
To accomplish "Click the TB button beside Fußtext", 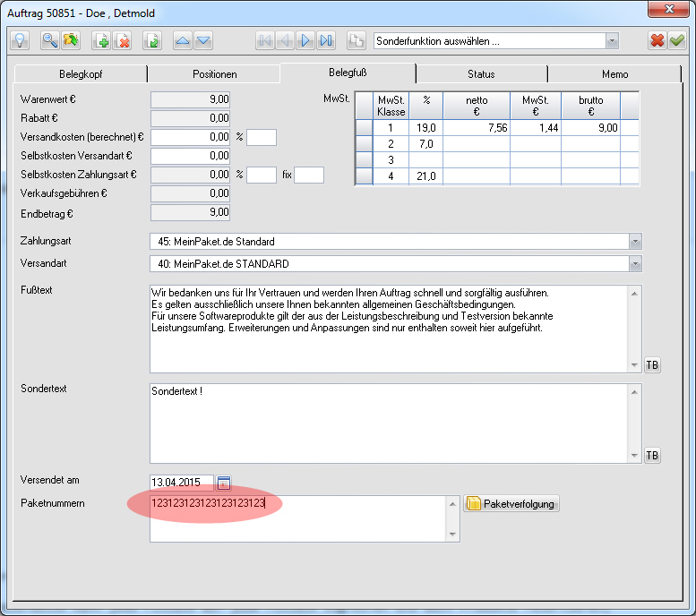I will click(x=652, y=365).
